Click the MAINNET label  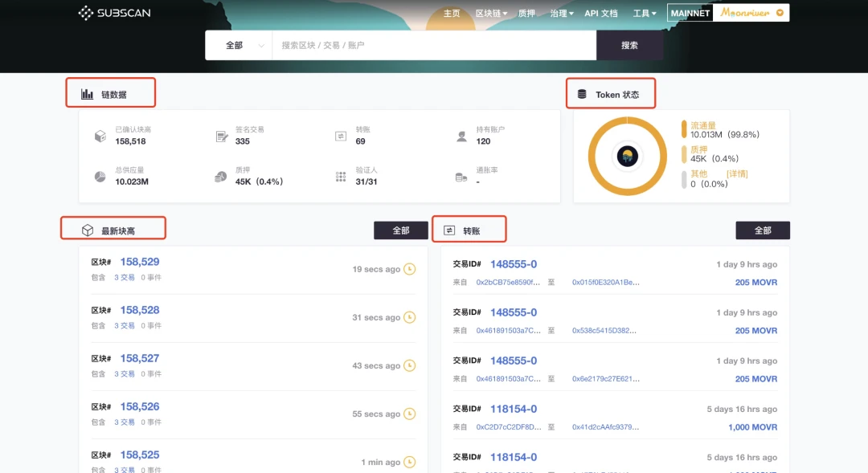(x=690, y=14)
